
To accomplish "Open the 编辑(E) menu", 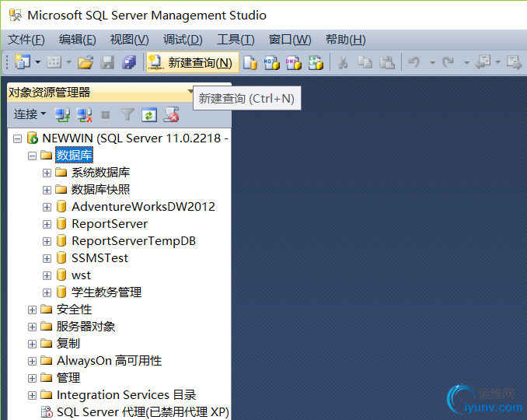I will (x=77, y=40).
